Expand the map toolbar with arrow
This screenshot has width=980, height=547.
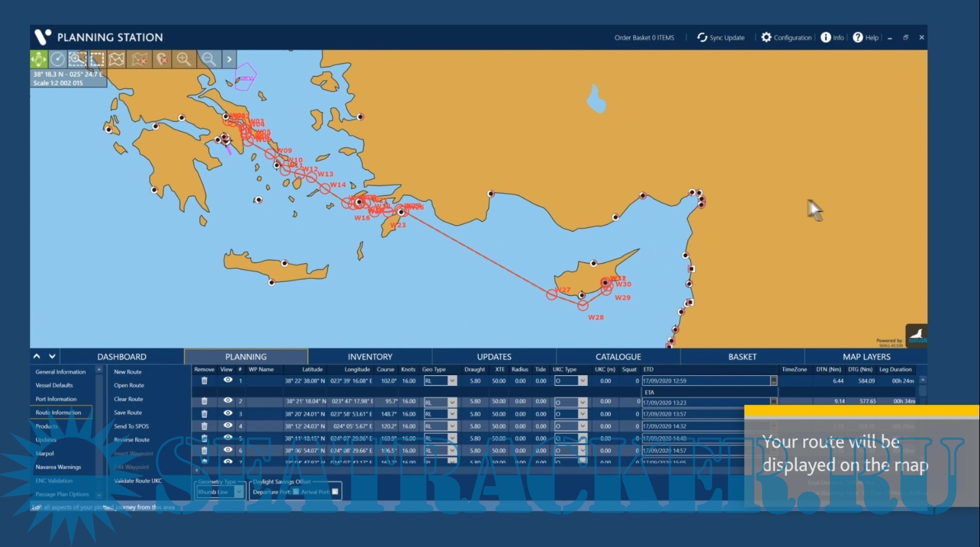tap(229, 59)
